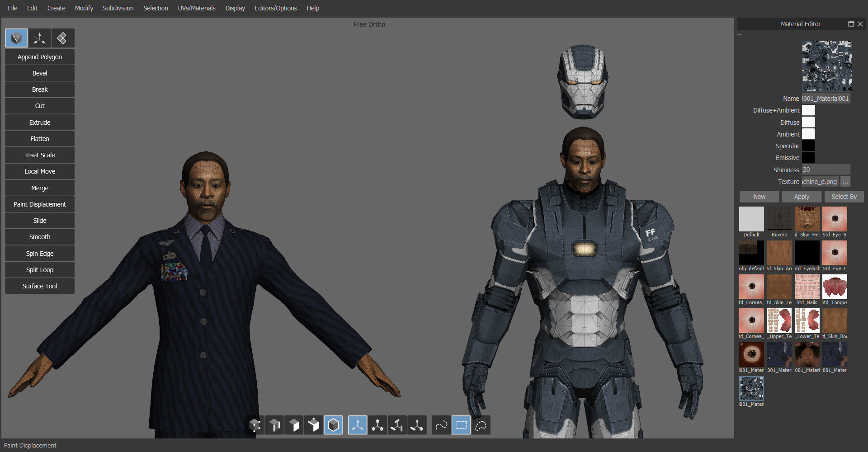The height and width of the screenshot is (452, 868).
Task: Click the Cut tool button
Action: point(40,106)
